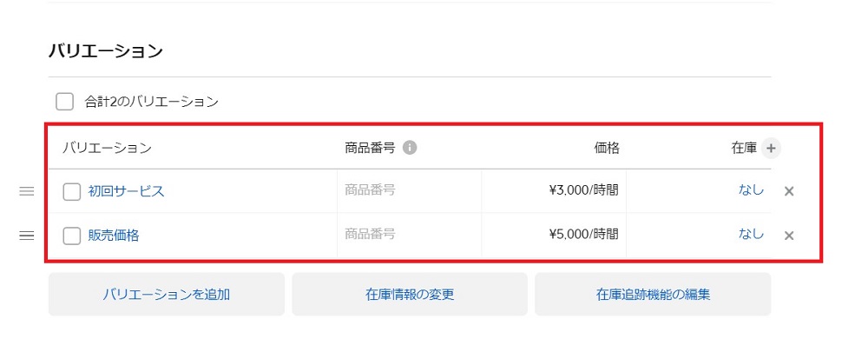Click the 販売価格 row reorder handle
The image size is (868, 352).
coord(27,235)
